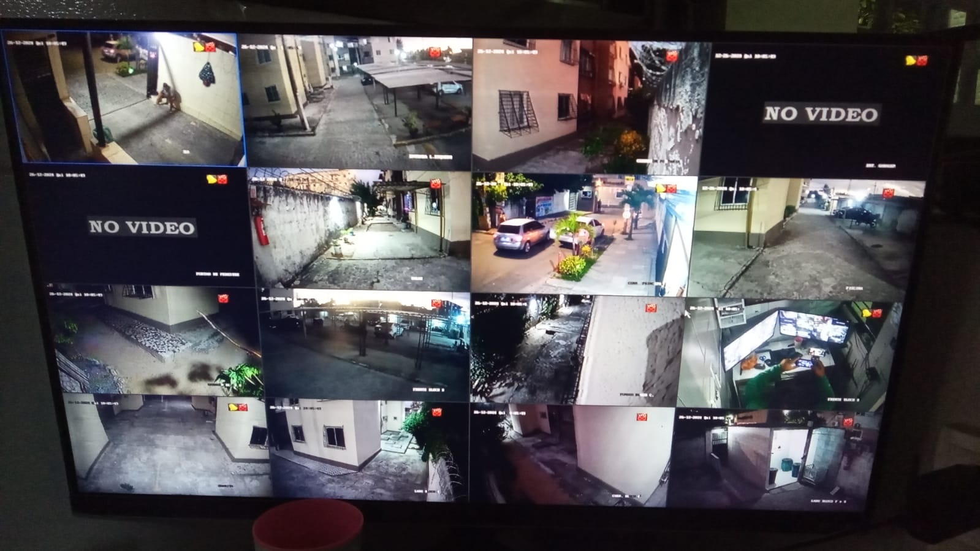Click the red recording icon on carport walkway camera
Screen dimensions: 980x551
436,53
